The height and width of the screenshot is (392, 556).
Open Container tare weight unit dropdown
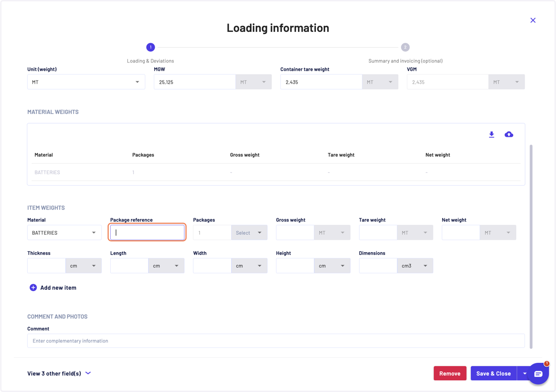pos(380,82)
